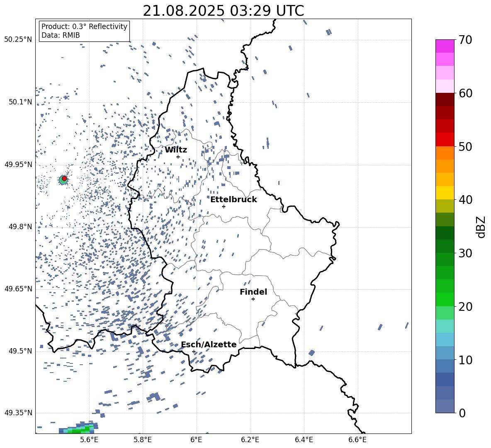Click the 6°E longitude label
The image size is (491, 448).
coord(196,440)
